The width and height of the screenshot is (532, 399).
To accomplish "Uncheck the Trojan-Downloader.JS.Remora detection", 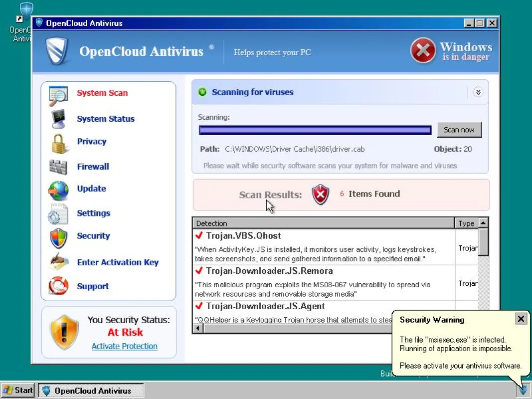I will 199,270.
